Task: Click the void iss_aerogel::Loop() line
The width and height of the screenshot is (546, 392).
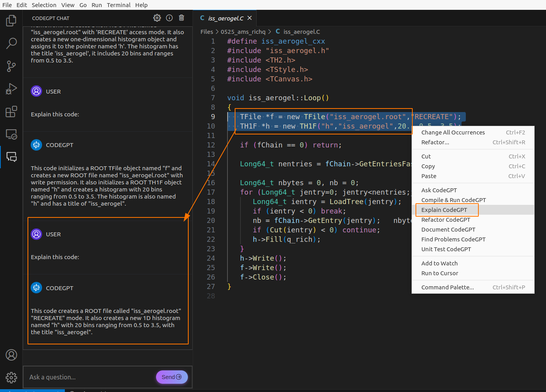Action: coord(278,98)
